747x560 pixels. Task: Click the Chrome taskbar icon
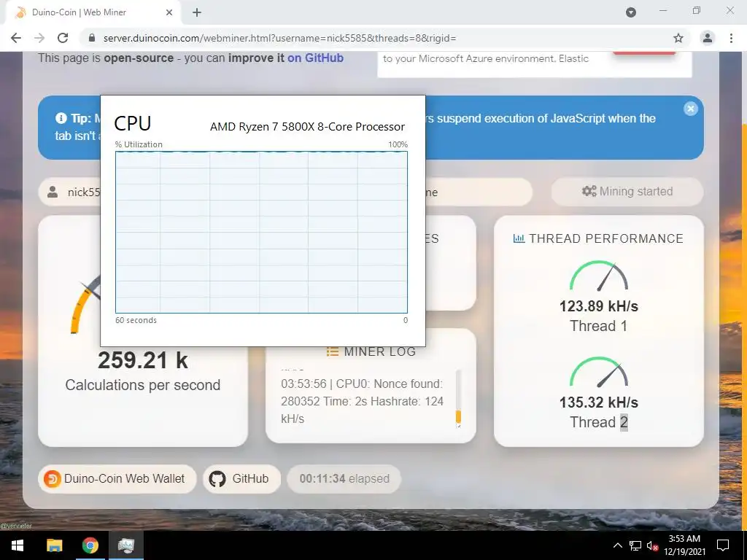click(90, 545)
